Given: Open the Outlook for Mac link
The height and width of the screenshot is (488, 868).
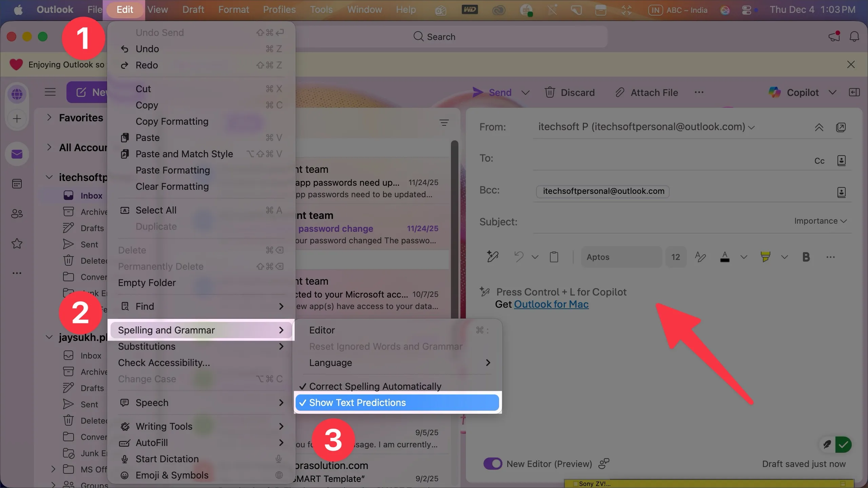Looking at the screenshot, I should 551,304.
